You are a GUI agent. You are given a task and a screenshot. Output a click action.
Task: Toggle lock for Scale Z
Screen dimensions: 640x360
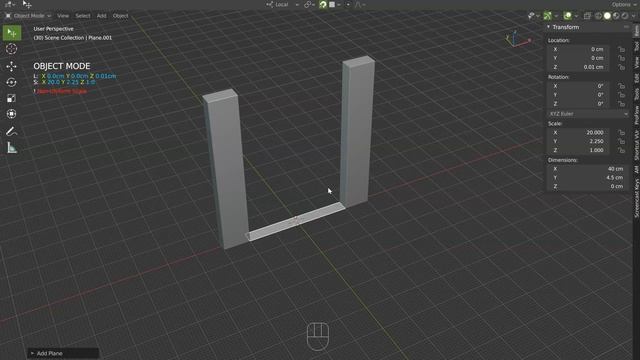[621, 150]
